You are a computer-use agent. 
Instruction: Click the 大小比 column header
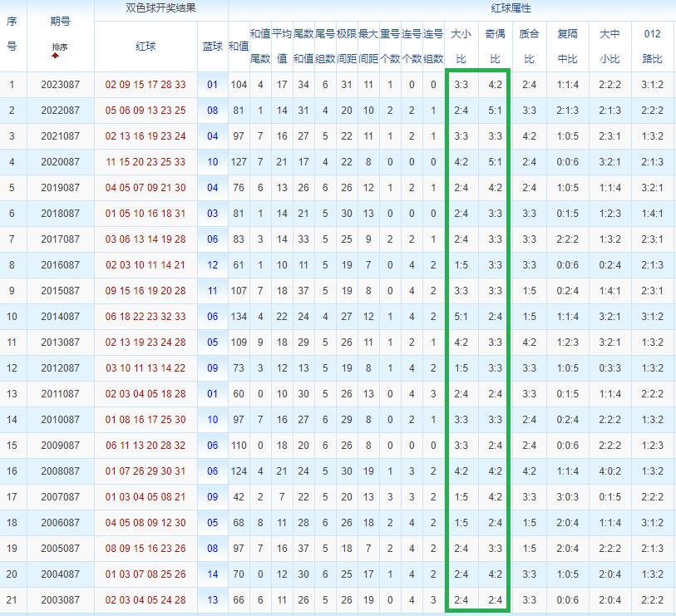pos(461,46)
